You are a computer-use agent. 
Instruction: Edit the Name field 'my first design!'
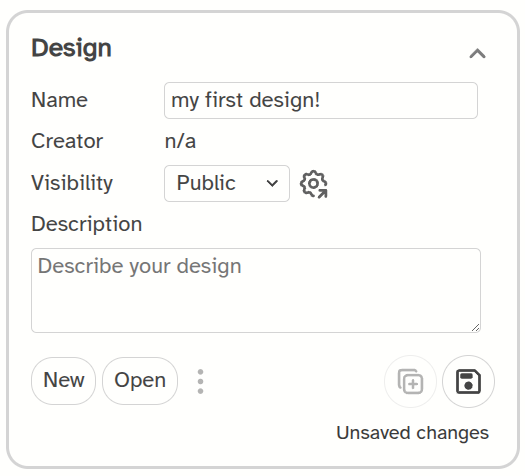tap(321, 100)
